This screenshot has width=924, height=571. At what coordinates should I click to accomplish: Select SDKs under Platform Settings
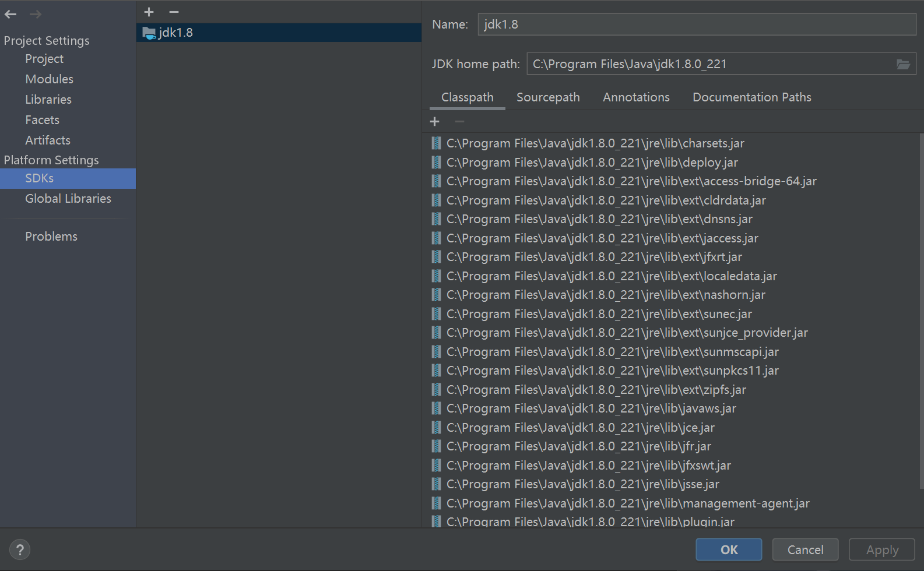[x=68, y=178]
